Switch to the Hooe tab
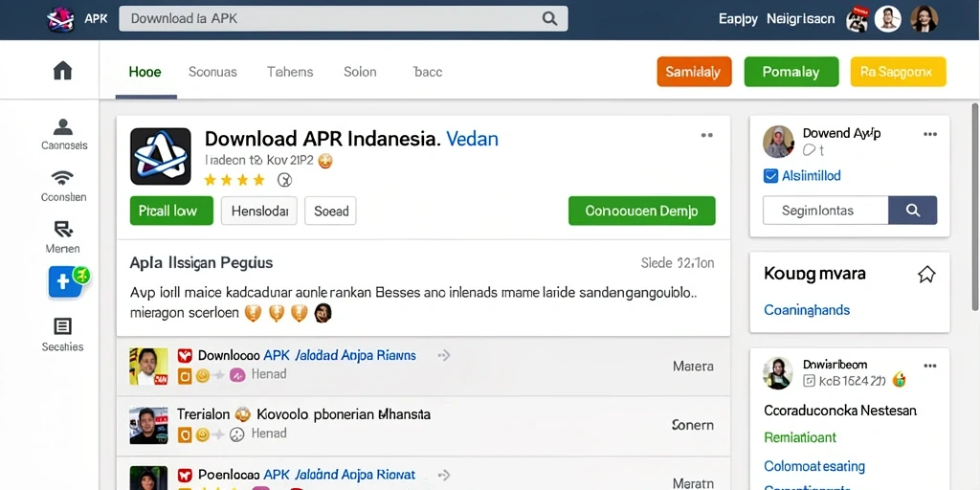 point(145,72)
